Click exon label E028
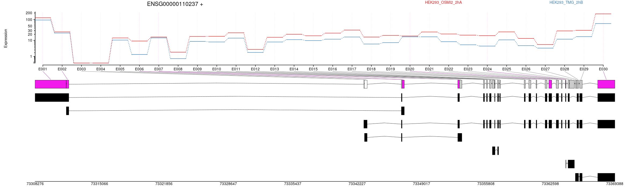 click(x=565, y=69)
